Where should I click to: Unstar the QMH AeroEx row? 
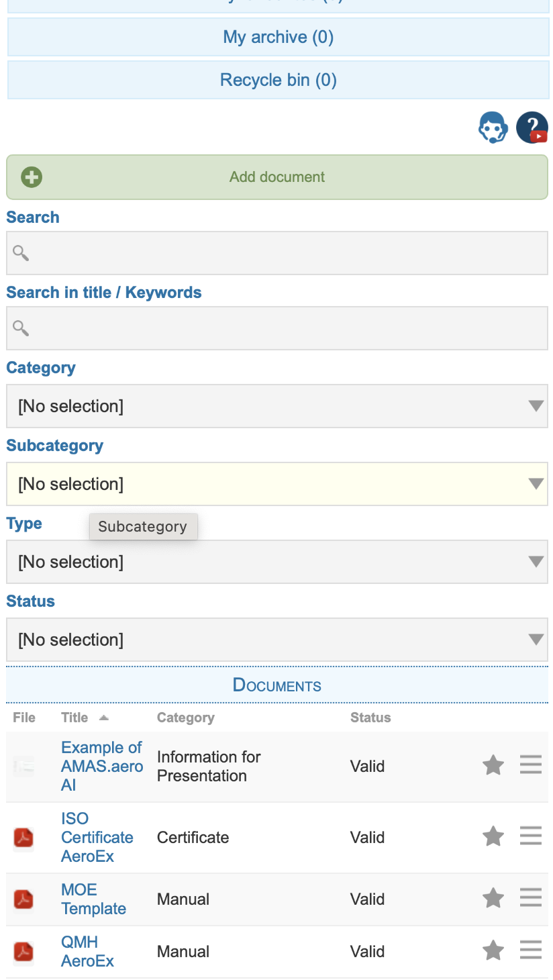coord(493,950)
